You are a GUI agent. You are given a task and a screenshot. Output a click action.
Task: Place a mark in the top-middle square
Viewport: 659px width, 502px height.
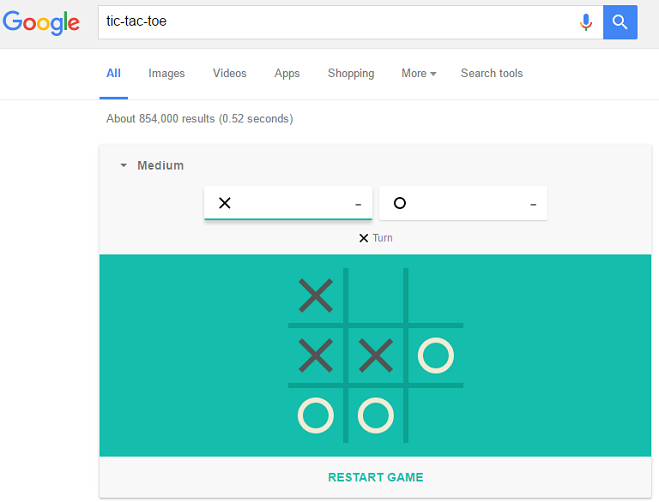click(376, 295)
